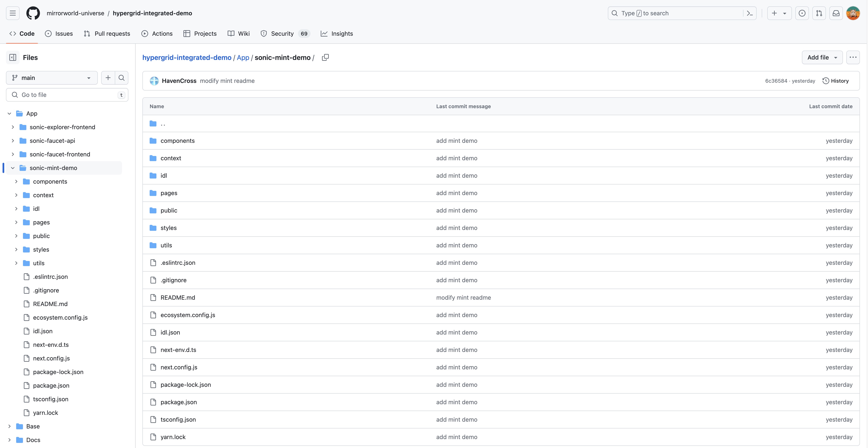The height and width of the screenshot is (448, 868).
Task: Open HavenCross avatar in commit bar
Action: (x=154, y=81)
